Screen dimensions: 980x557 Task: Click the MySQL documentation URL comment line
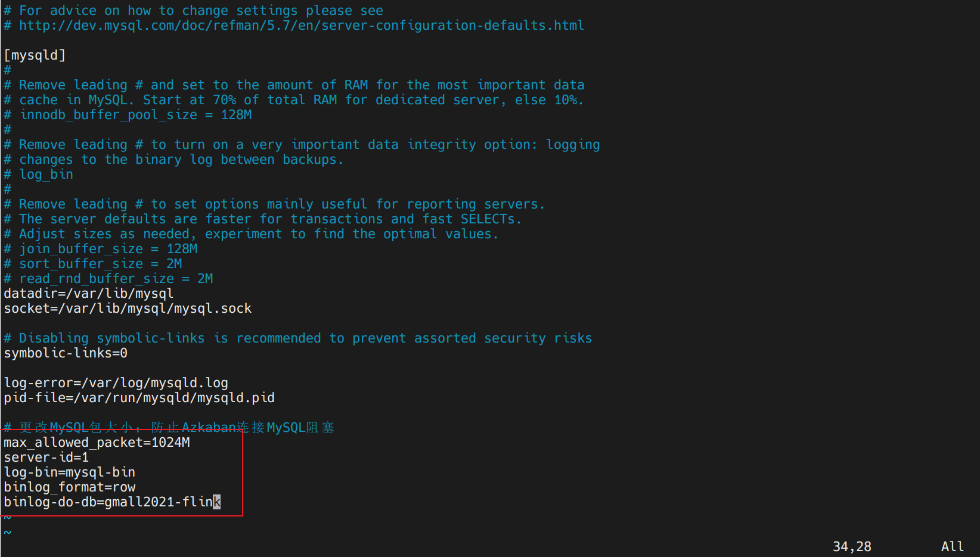click(294, 26)
